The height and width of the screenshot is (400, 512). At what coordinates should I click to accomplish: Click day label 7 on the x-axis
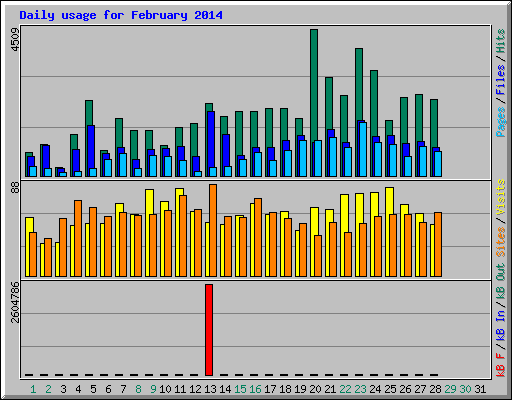(x=123, y=389)
